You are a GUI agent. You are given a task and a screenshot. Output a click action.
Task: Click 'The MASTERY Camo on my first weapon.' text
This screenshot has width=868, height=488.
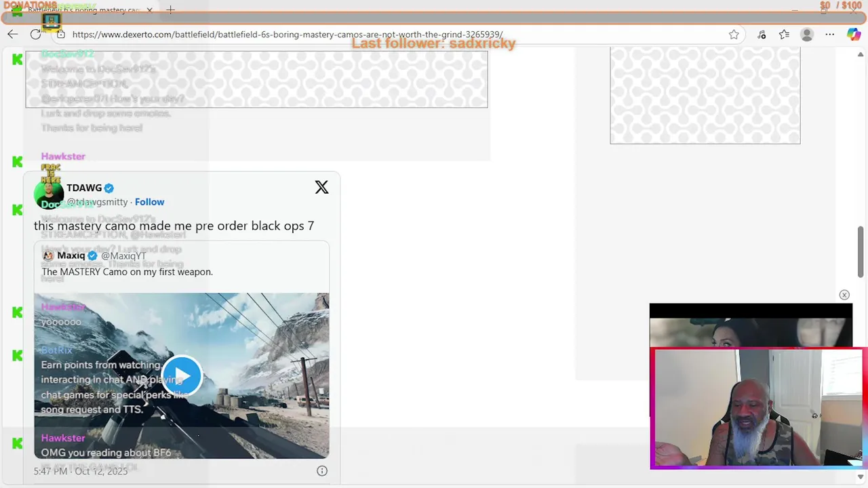pos(127,272)
